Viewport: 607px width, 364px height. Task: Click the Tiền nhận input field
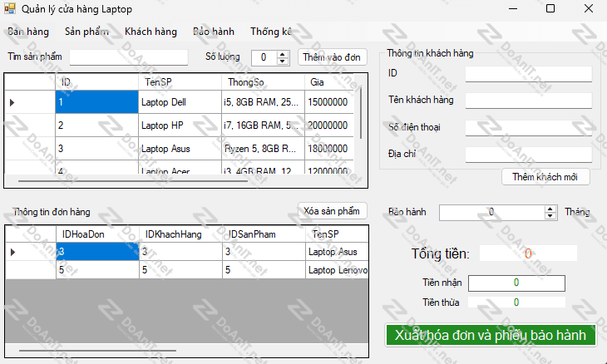(x=516, y=283)
